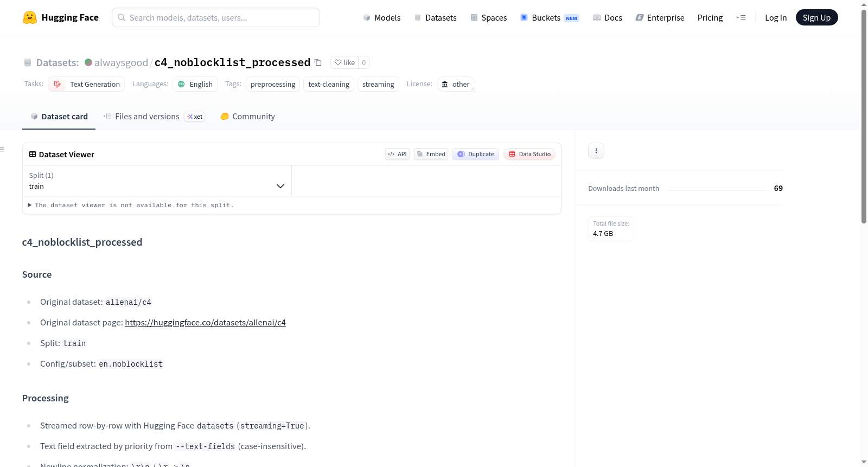
Task: Click Log In
Action: click(x=776, y=17)
